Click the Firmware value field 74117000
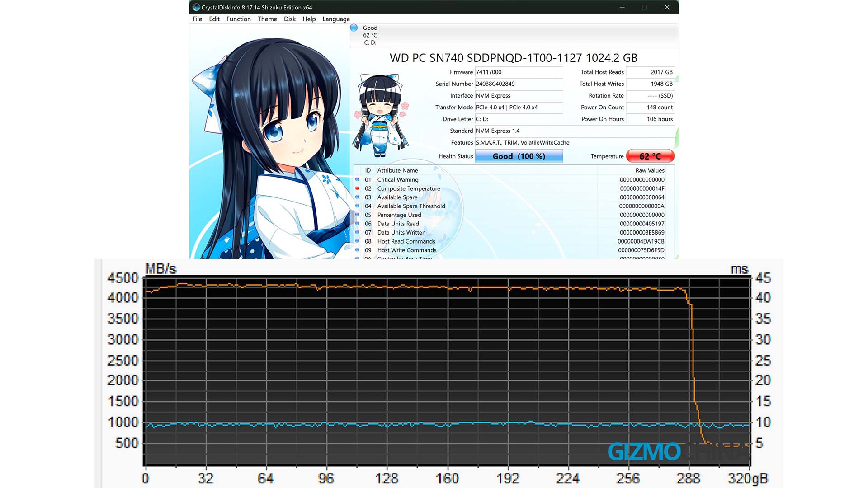This screenshot has height=488, width=868. coord(519,72)
